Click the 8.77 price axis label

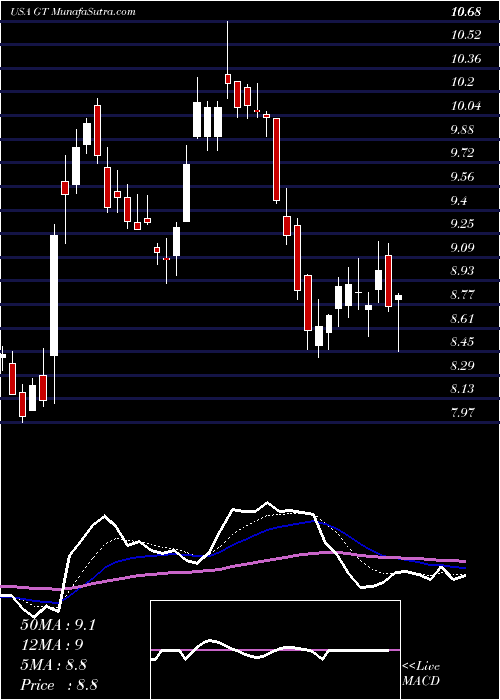[x=463, y=295]
